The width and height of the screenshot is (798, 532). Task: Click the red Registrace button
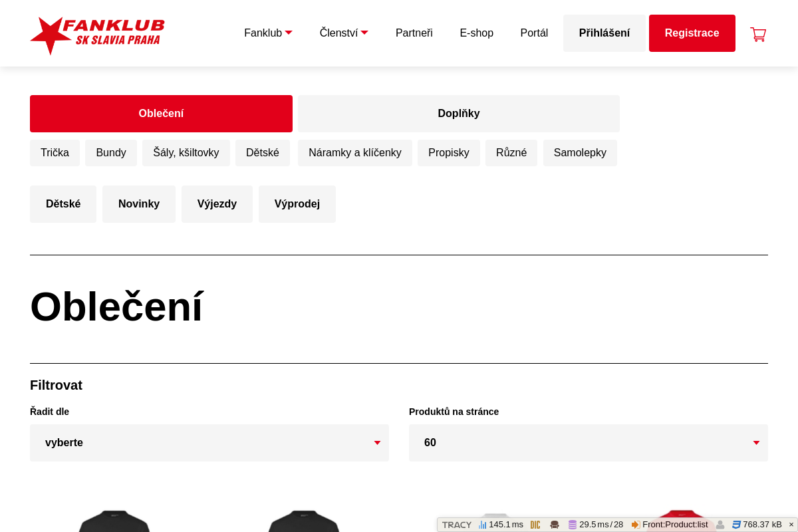tap(692, 33)
